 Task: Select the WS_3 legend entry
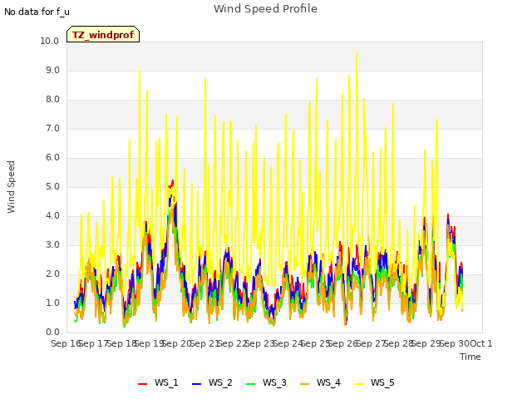[266, 382]
